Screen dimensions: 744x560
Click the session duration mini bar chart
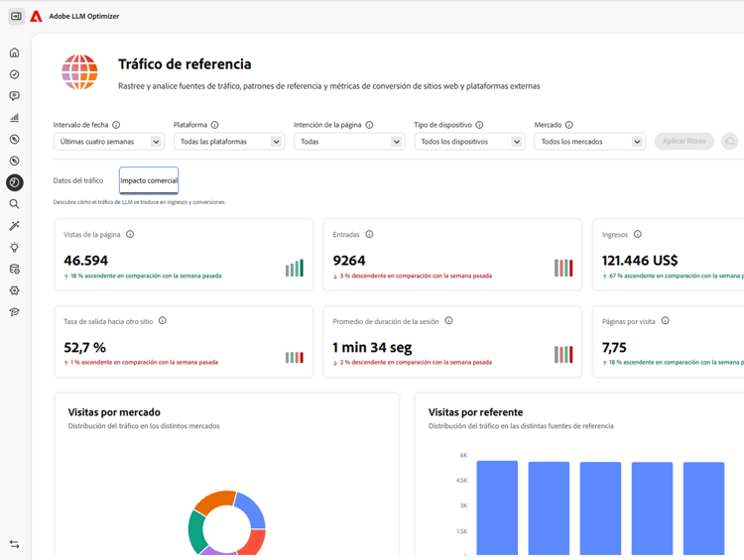pos(563,355)
